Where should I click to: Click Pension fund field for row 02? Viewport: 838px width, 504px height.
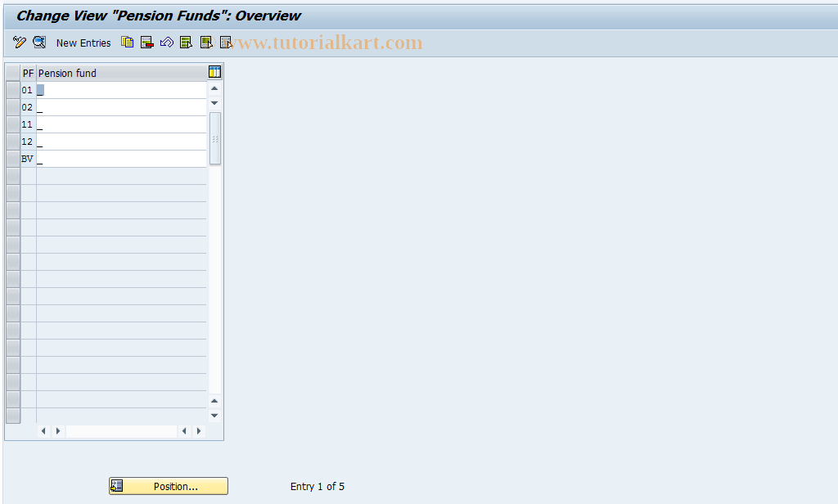121,107
